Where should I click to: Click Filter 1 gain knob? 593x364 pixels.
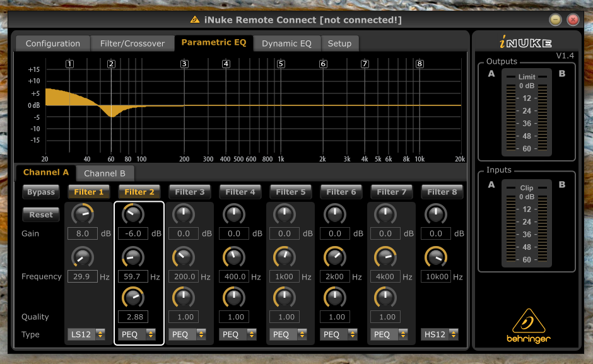point(83,214)
